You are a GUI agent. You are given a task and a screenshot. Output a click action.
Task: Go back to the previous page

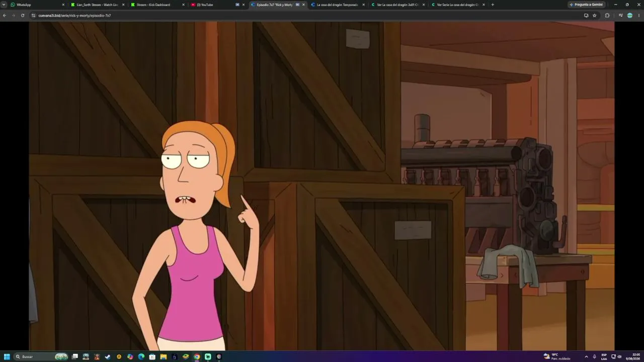tap(5, 16)
